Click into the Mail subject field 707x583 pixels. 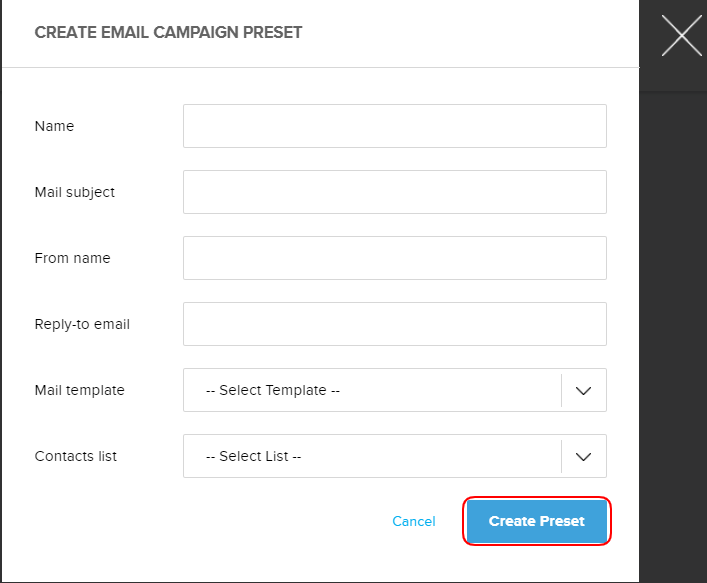394,192
